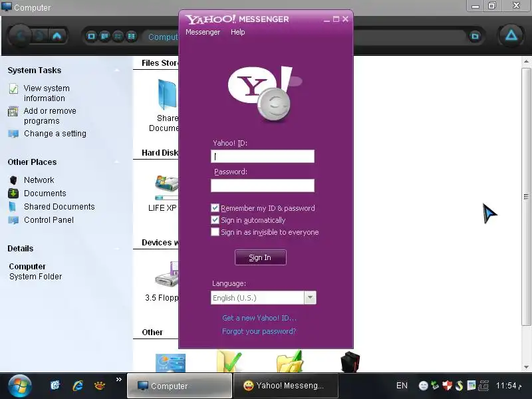
Task: Select the folder with green checkmark icon
Action: [229, 362]
